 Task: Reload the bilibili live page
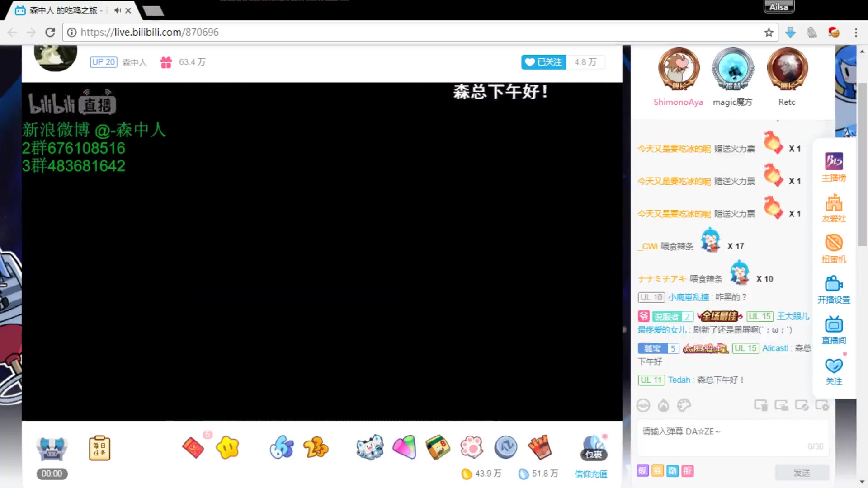pyautogui.click(x=50, y=33)
